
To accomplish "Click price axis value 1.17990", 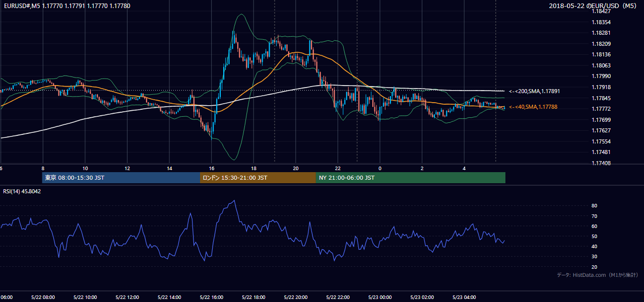I will (x=601, y=76).
